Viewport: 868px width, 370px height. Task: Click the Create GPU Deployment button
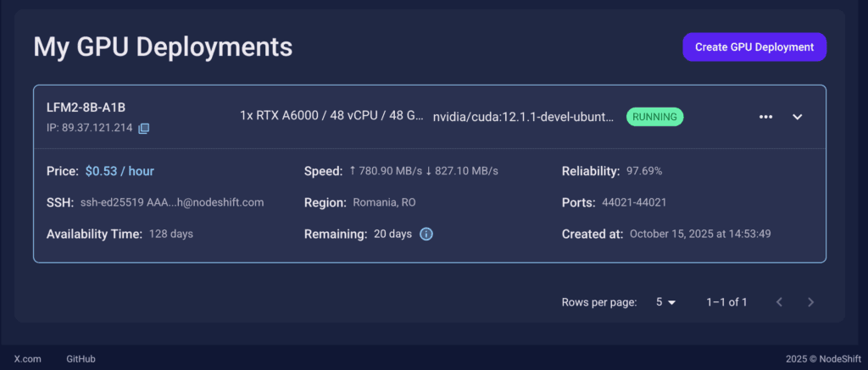click(x=754, y=47)
